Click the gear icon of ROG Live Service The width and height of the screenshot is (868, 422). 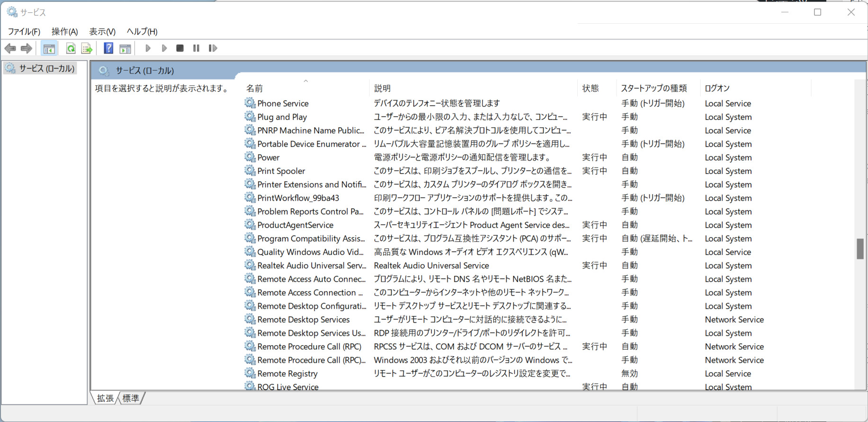tap(250, 386)
